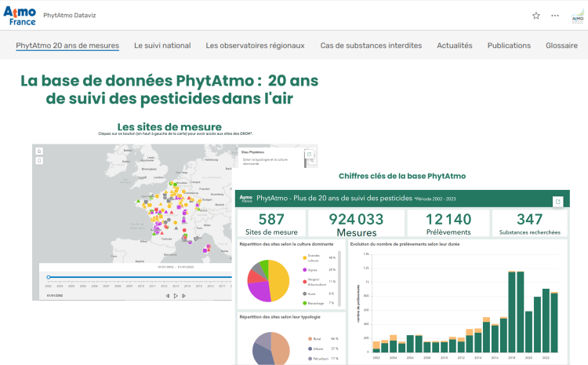
Task: Toggle the Maraîchage green legend swatch
Action: (304, 303)
